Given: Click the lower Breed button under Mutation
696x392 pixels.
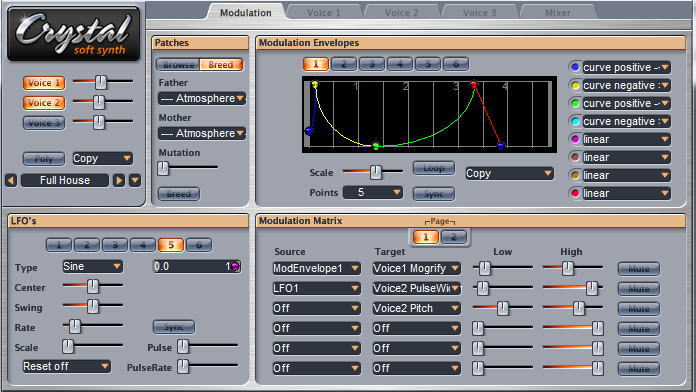Looking at the screenshot, I should point(179,194).
